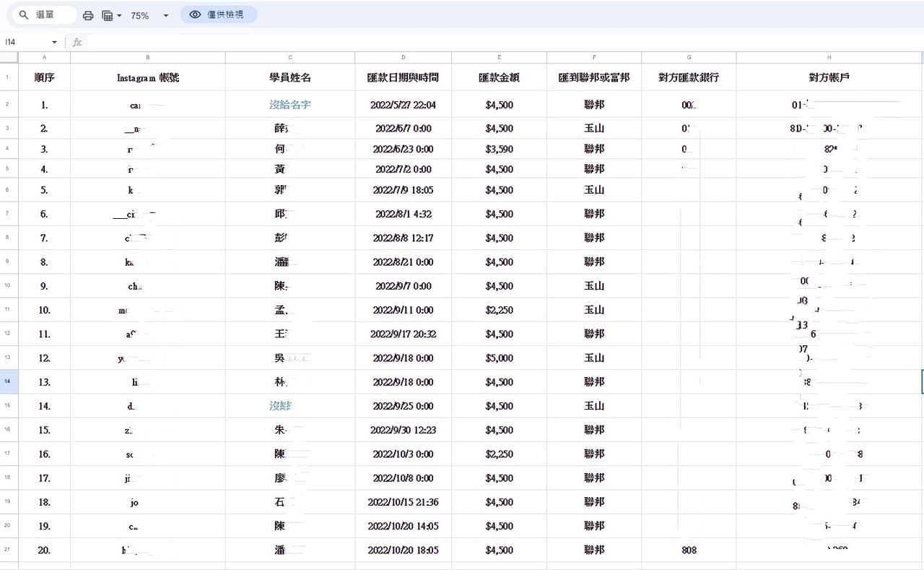Select column H header
The width and height of the screenshot is (924, 570).
click(x=829, y=57)
